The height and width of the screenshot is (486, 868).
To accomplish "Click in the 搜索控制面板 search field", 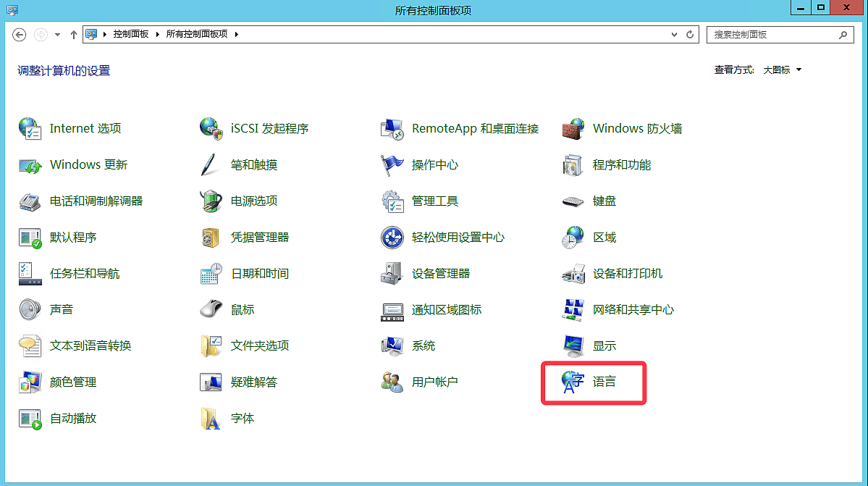I will tap(771, 34).
